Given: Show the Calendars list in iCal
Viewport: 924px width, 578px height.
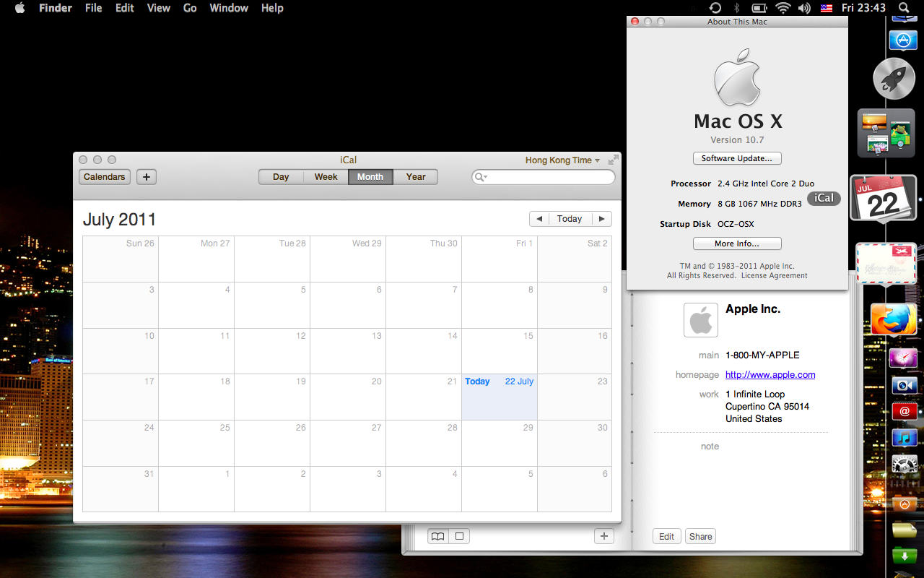Looking at the screenshot, I should (105, 177).
